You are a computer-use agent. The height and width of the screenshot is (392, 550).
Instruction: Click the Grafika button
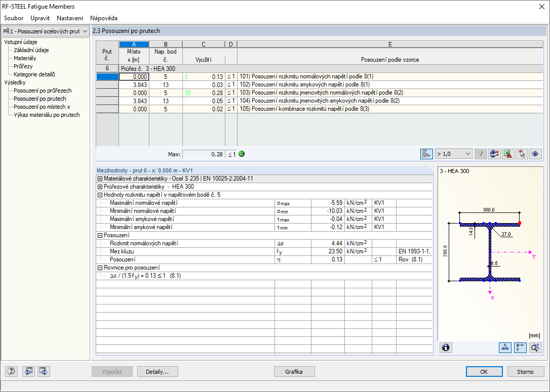click(294, 372)
